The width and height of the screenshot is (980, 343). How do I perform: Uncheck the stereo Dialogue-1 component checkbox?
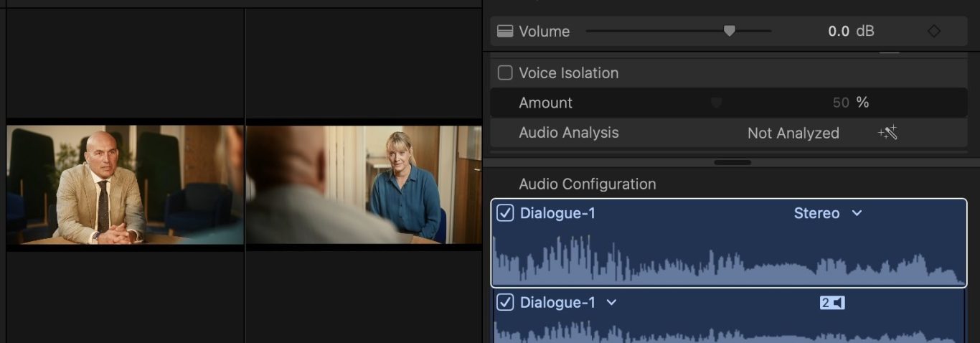(505, 213)
